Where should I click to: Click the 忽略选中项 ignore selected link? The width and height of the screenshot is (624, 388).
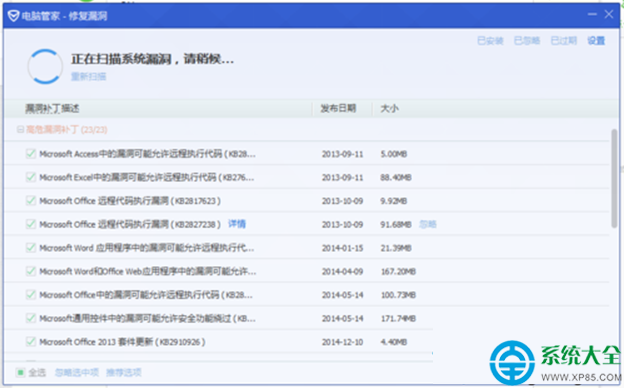coord(76,372)
